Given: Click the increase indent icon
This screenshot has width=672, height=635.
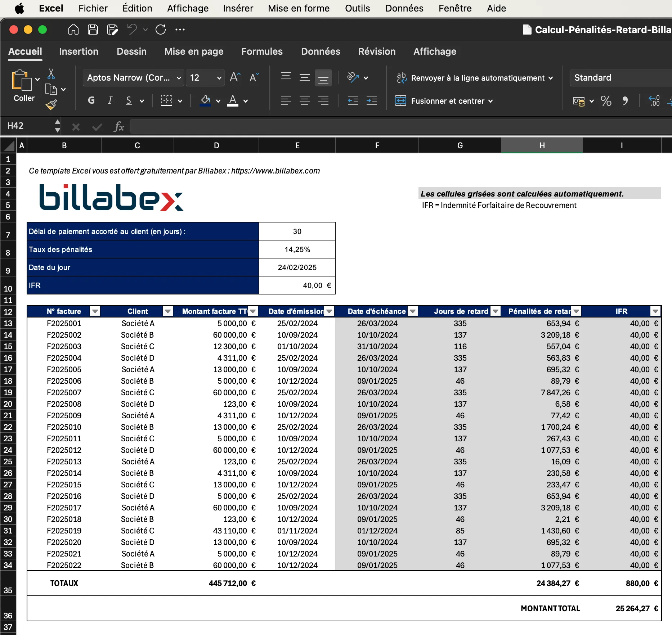Looking at the screenshot, I should 371,101.
